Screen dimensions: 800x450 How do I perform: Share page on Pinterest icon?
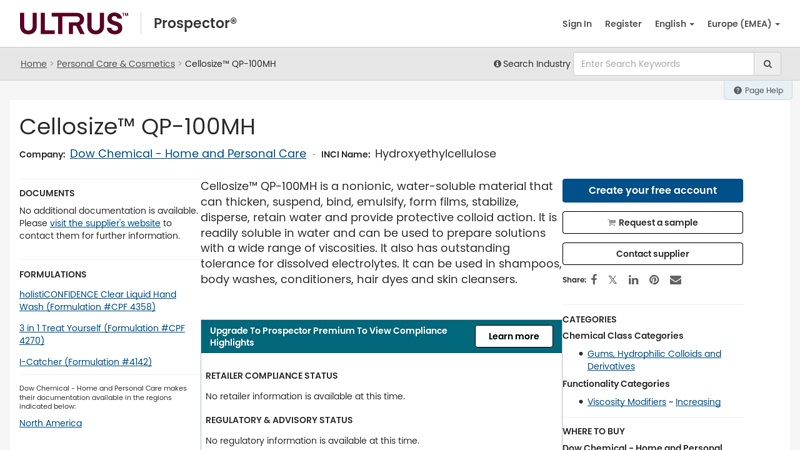point(654,280)
